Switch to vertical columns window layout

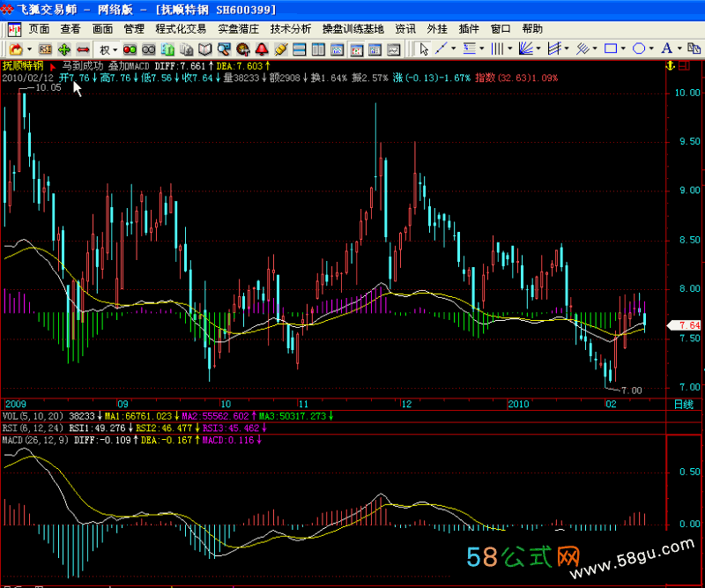(x=318, y=49)
